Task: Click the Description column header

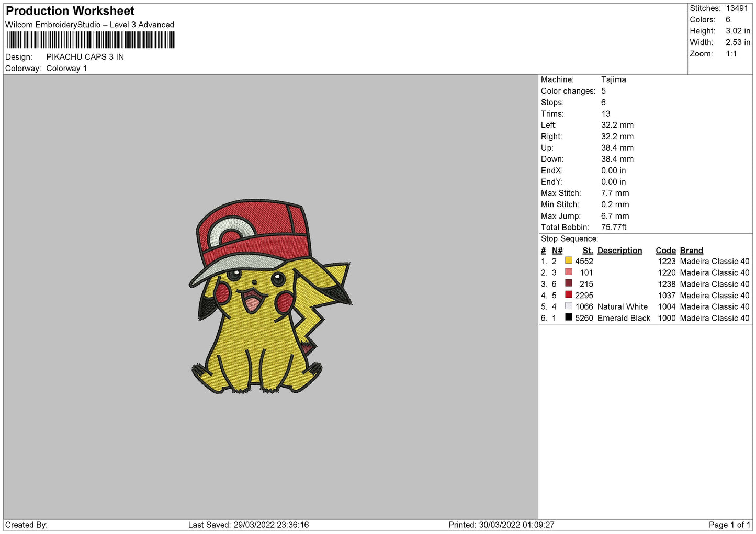Action: (x=619, y=251)
